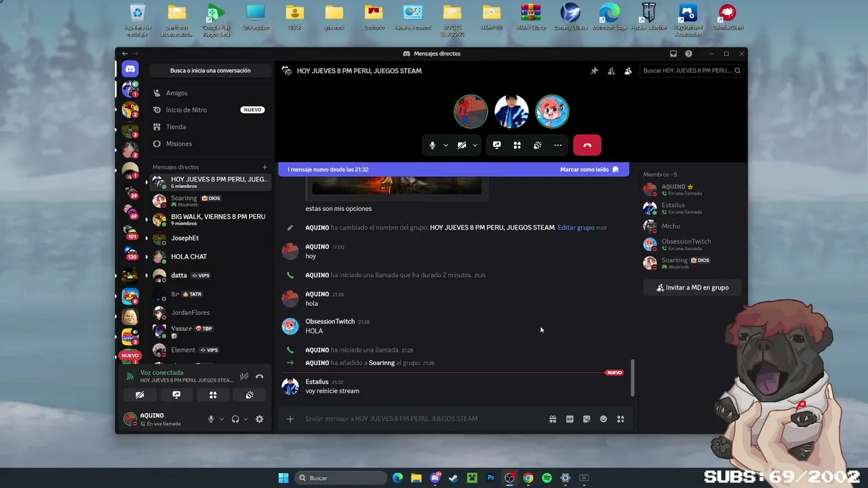
Task: Turn on camera in call controls under avatars
Action: pyautogui.click(x=462, y=145)
